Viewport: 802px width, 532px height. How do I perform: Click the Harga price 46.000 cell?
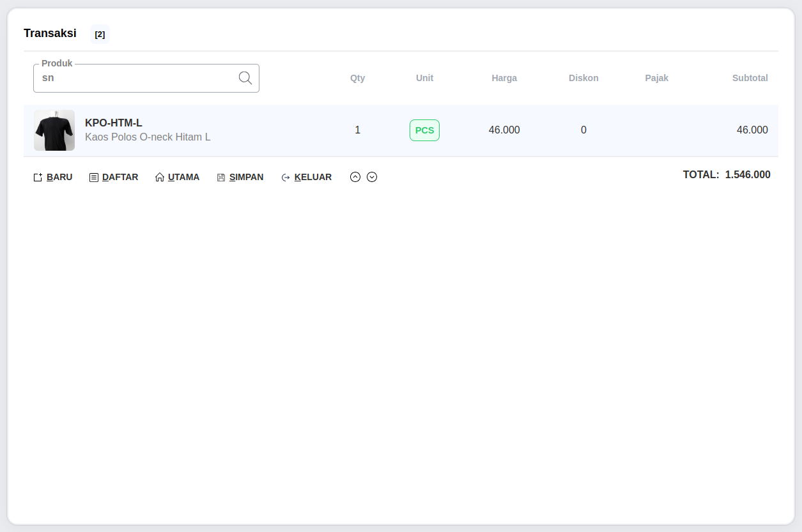(504, 130)
